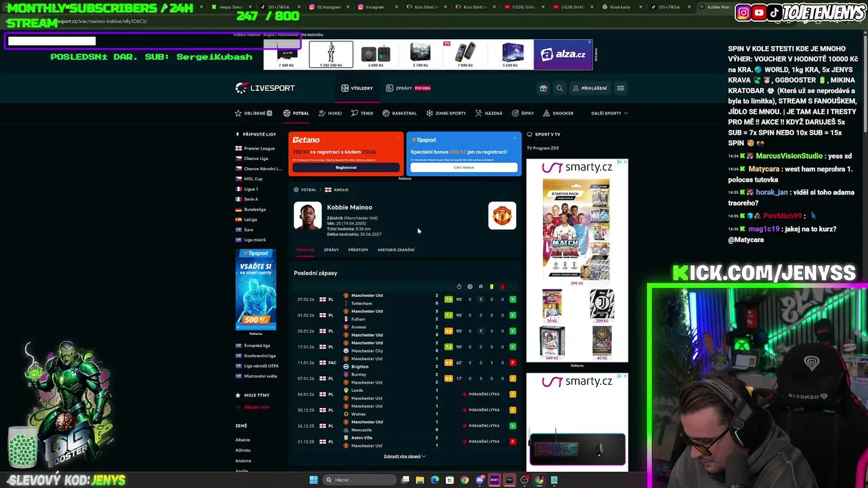Open File Explorer from taskbar
Viewport: 868px width, 488px height.
click(420, 480)
